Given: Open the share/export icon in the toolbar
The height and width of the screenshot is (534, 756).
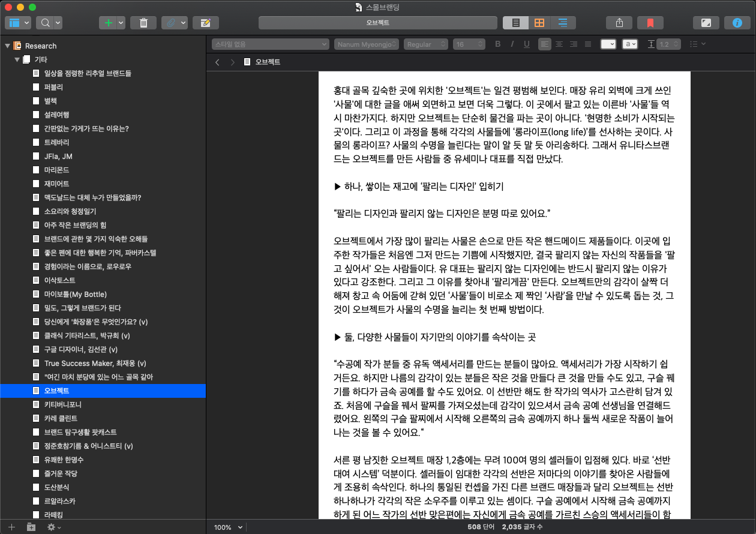Looking at the screenshot, I should pyautogui.click(x=619, y=22).
